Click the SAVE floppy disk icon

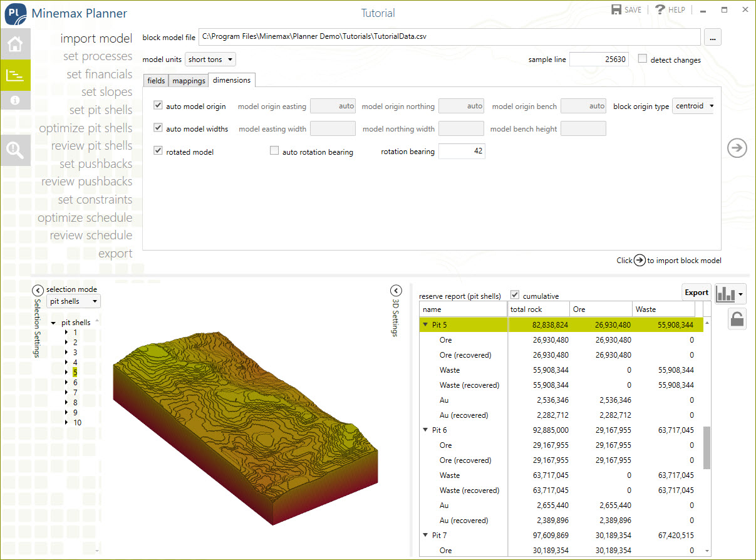coord(616,9)
